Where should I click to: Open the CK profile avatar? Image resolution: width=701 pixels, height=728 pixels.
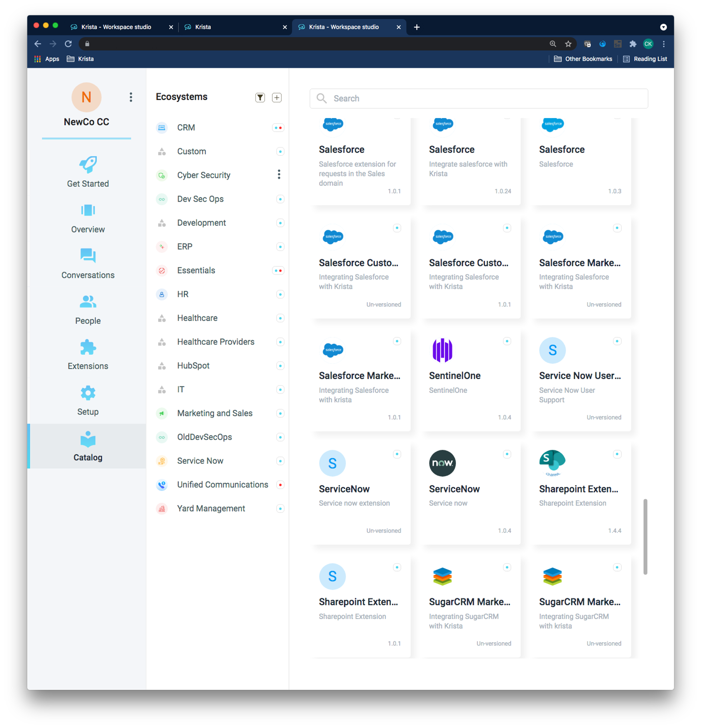(648, 44)
